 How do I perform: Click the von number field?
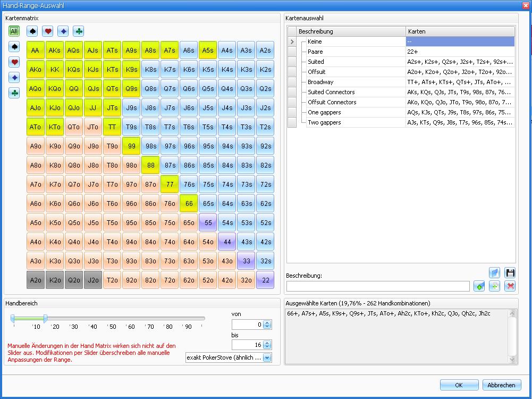click(x=247, y=325)
